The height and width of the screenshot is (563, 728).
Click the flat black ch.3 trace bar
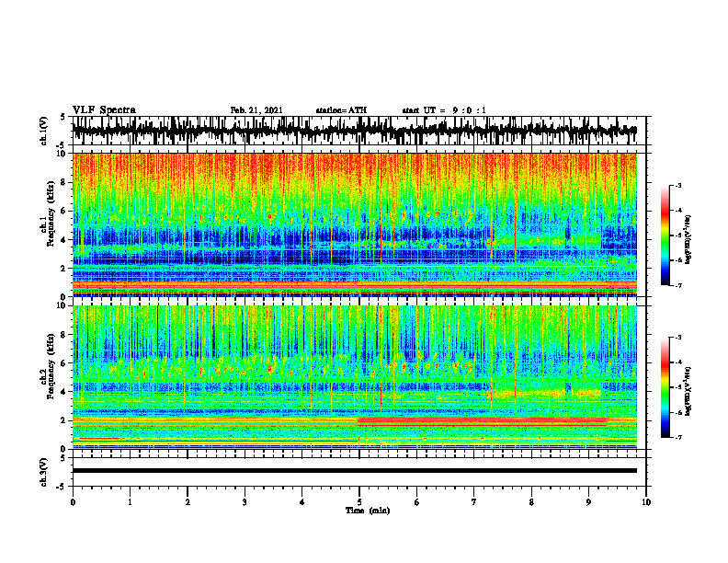tap(354, 471)
